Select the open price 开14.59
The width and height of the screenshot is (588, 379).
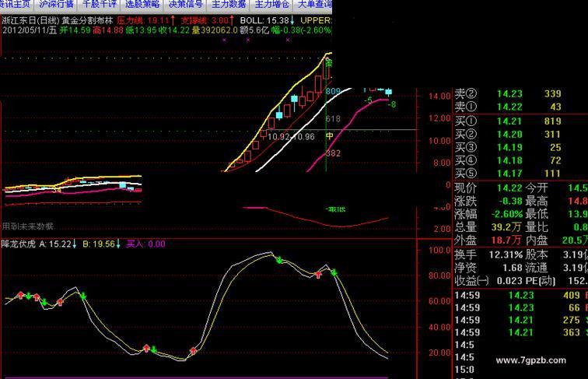(75, 30)
